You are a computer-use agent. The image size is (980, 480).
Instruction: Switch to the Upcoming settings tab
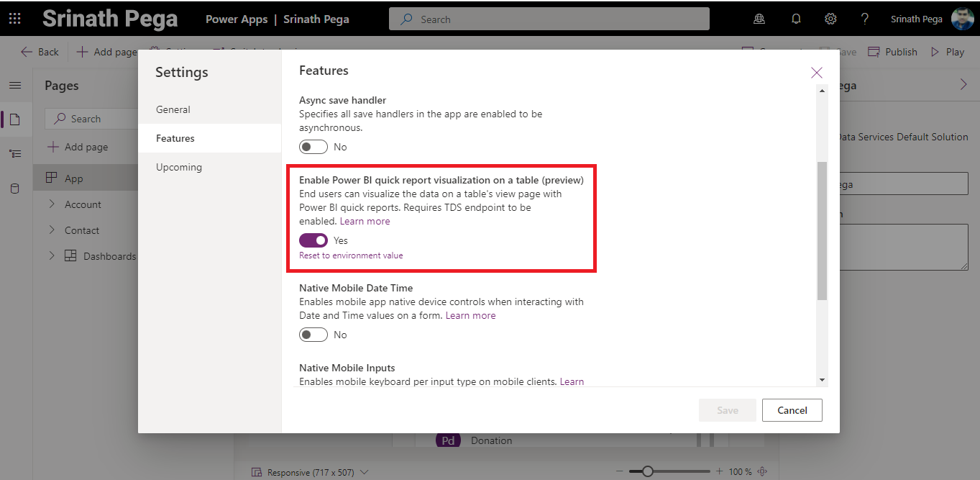[x=179, y=167]
